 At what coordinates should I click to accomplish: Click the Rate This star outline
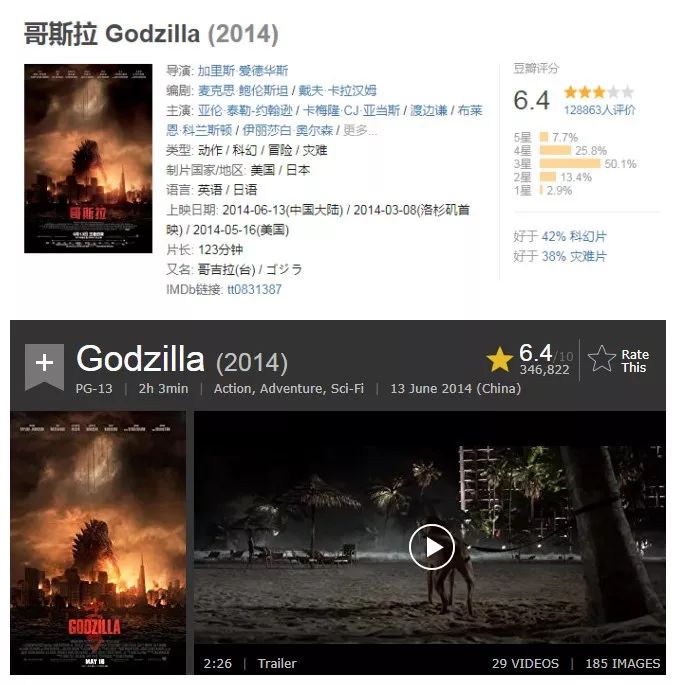601,359
